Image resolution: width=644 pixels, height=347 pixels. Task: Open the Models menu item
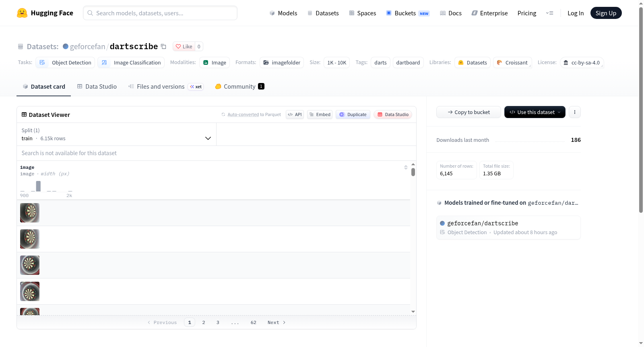pos(283,13)
